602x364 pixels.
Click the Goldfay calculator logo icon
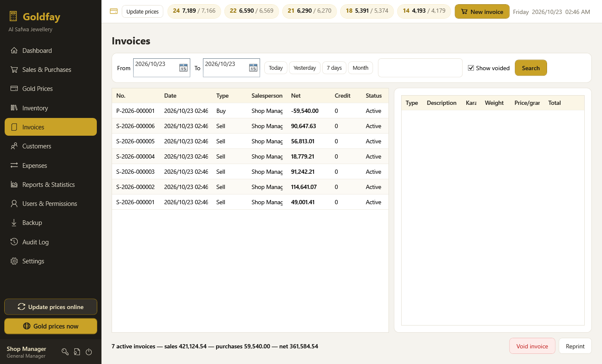[13, 16]
